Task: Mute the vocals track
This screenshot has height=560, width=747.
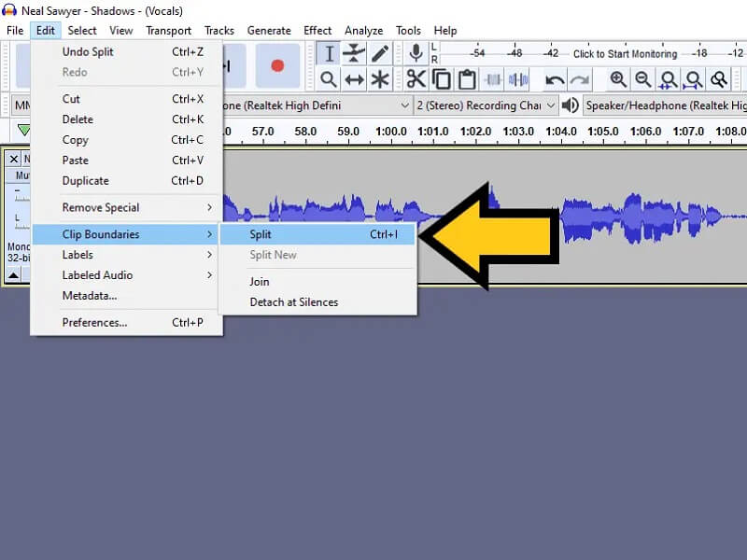Action: pyautogui.click(x=19, y=174)
